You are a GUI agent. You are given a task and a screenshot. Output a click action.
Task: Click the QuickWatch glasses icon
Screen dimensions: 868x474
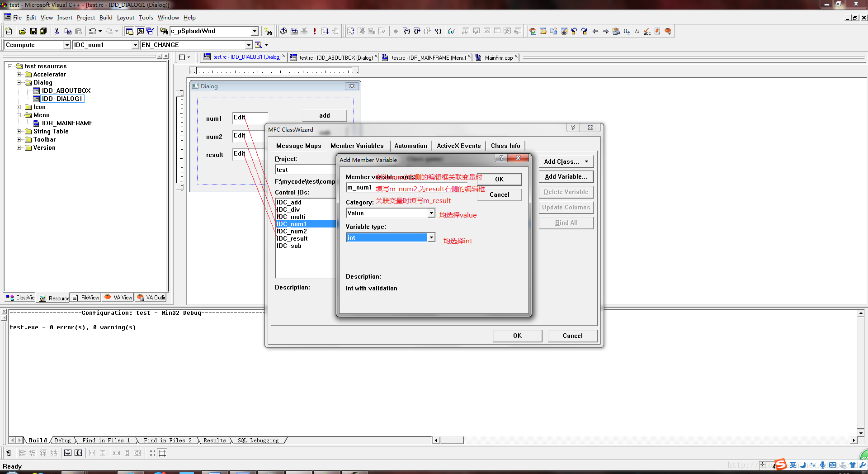pos(451,31)
